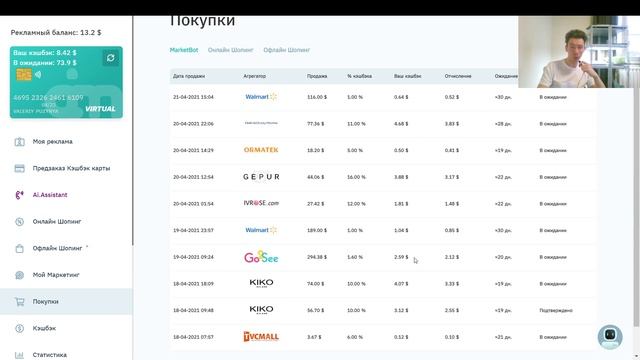Screen dimensions: 640x360
Task: Click the 11.00 % cashback value
Action: click(356, 124)
